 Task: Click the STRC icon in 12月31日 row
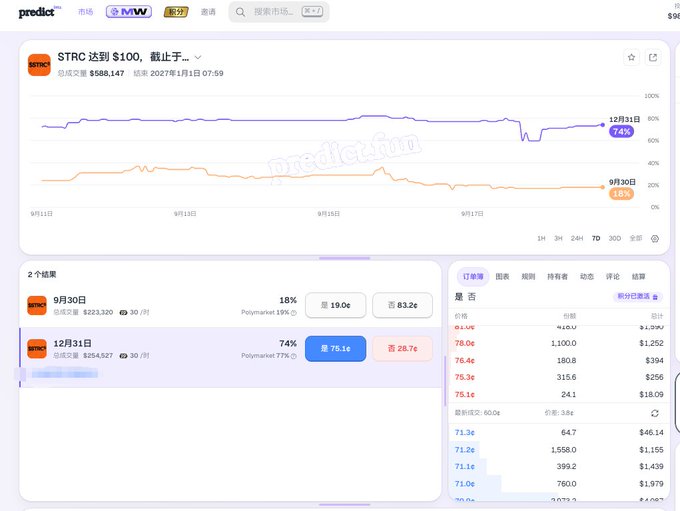[37, 349]
